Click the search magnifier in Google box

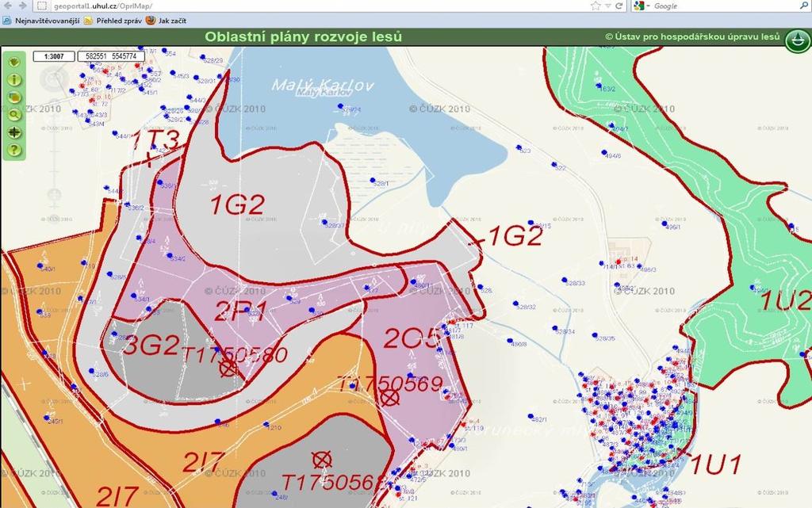click(806, 6)
